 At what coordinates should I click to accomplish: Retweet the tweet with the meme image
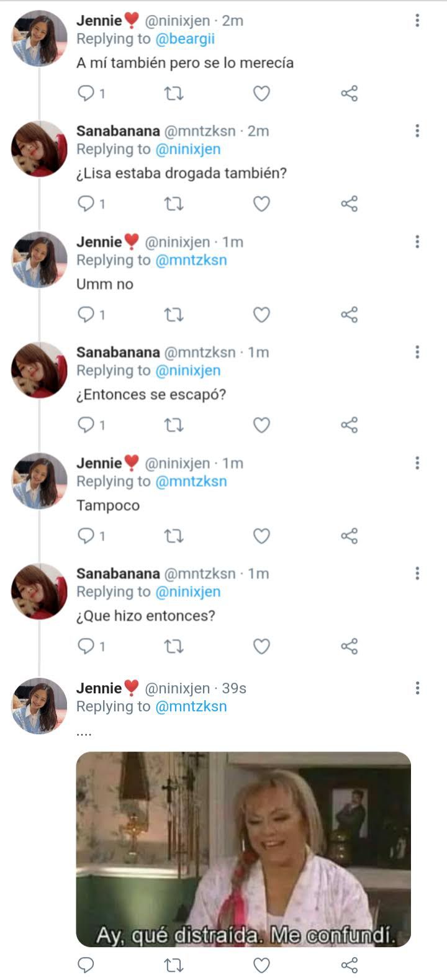(173, 965)
